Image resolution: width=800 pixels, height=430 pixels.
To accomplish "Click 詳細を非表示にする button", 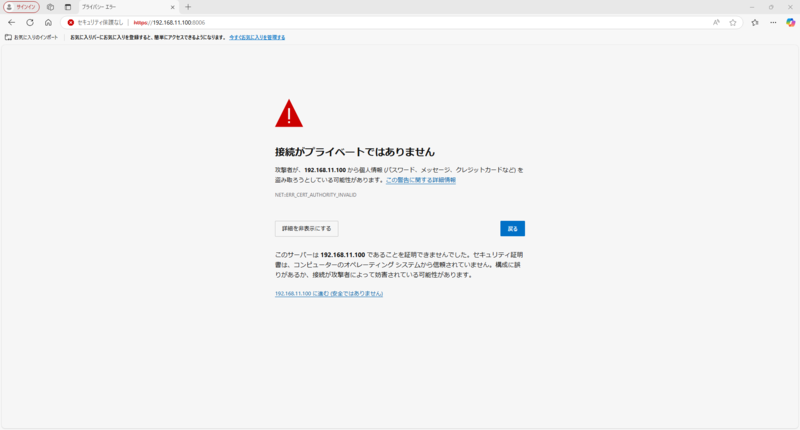I will click(x=307, y=229).
